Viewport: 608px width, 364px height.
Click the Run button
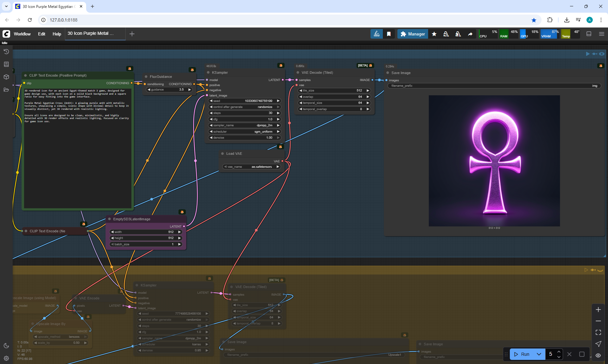[x=522, y=354]
